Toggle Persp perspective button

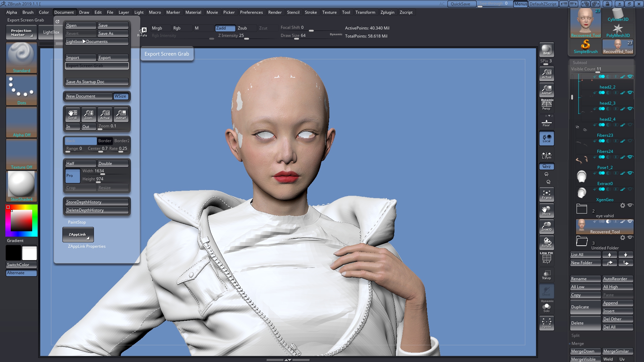546,105
